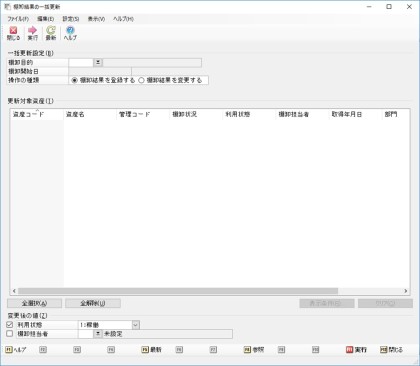Screen dimensions: 420x366
Task: Uncheck the 利用状態 checkbox under 変更後の値
Action: [10, 324]
